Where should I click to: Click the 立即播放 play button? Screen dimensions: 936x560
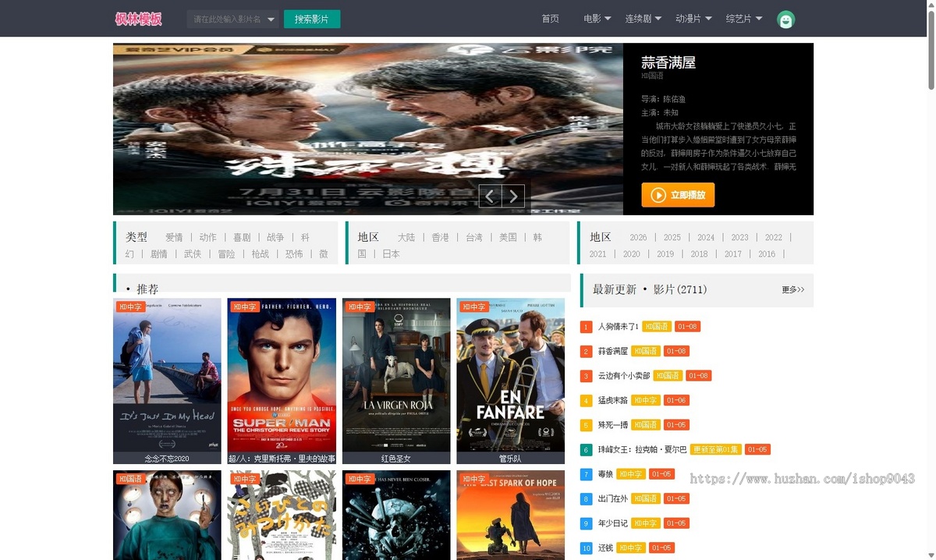pyautogui.click(x=678, y=195)
